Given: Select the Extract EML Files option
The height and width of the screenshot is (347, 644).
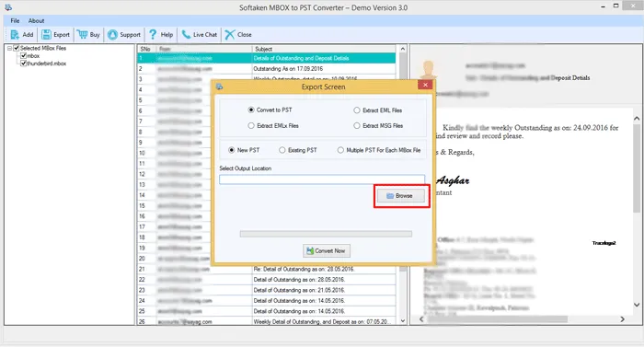Looking at the screenshot, I should click(357, 110).
